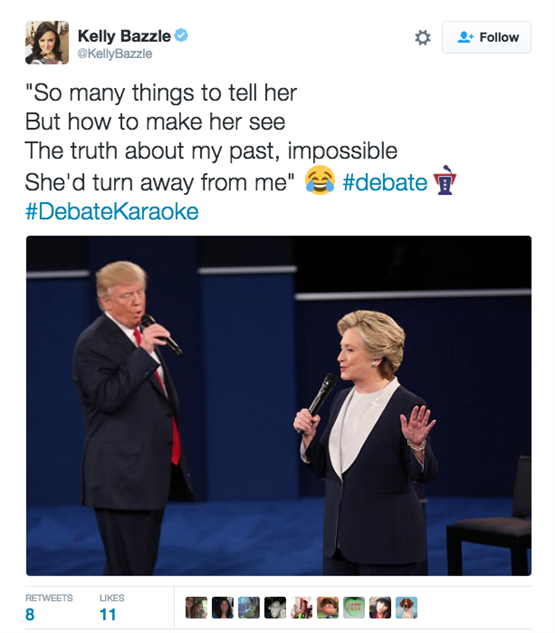Open the #debate hashtag
The height and width of the screenshot is (633, 555).
point(385,182)
